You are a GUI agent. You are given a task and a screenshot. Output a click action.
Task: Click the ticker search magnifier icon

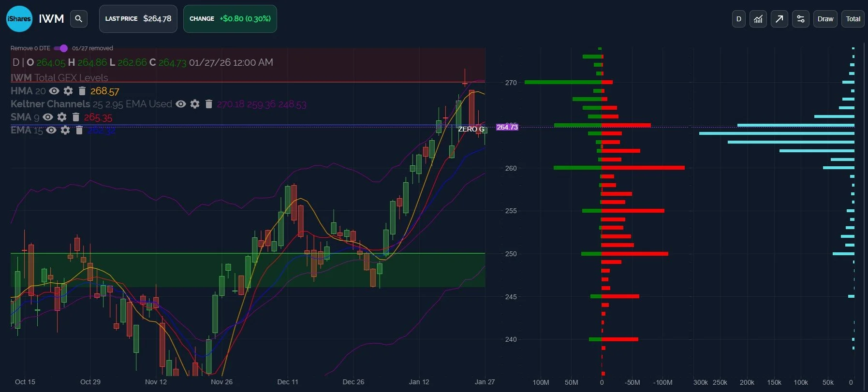pos(79,19)
